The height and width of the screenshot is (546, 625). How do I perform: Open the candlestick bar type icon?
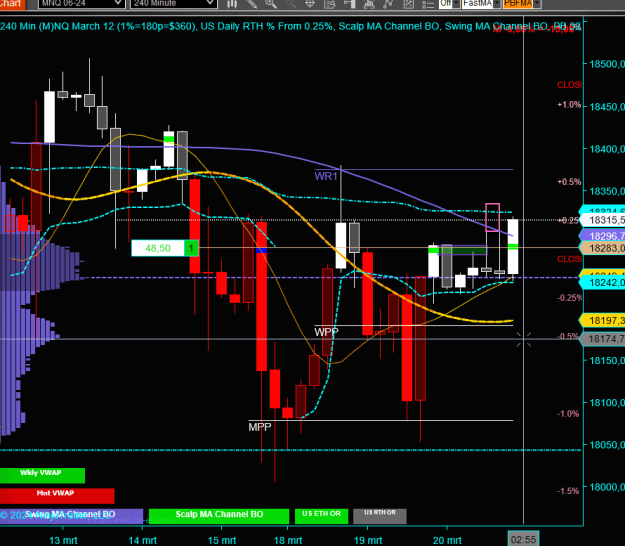[232, 4]
